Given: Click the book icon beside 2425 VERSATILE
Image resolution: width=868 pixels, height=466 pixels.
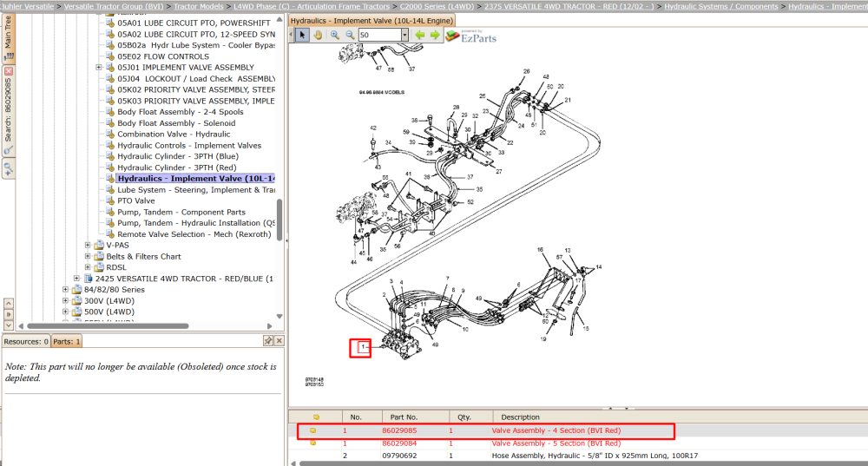Looking at the screenshot, I should point(88,279).
